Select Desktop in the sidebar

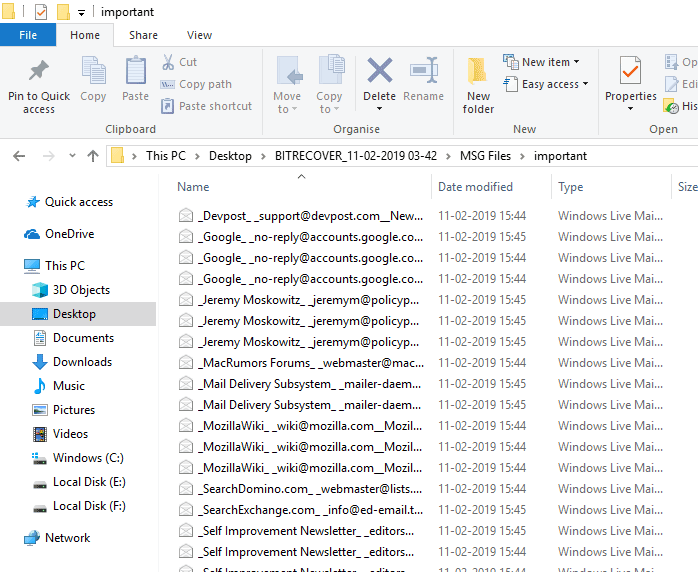coord(78,314)
